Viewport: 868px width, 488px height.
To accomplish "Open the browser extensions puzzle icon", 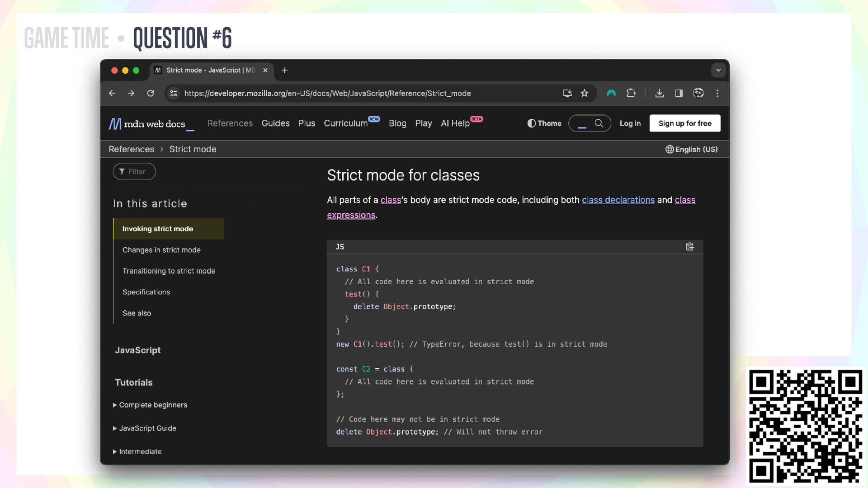I will click(x=631, y=93).
